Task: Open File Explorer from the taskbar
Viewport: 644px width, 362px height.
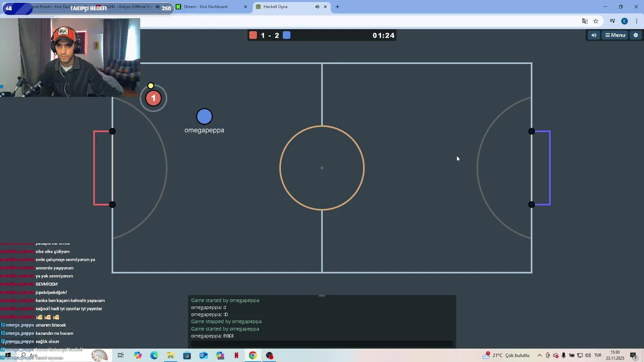Action: 171,355
